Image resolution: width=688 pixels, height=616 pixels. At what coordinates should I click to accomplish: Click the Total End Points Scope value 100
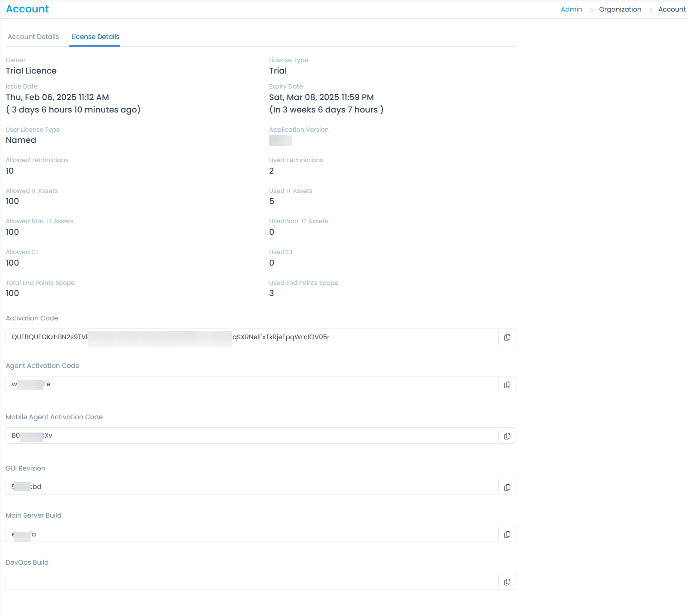pyautogui.click(x=12, y=293)
